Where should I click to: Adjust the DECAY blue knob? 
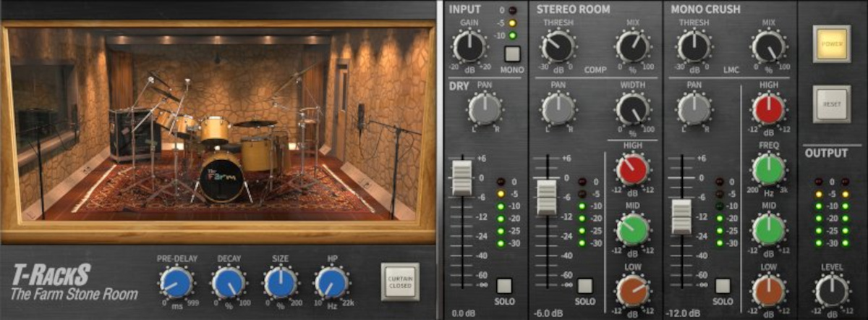tap(228, 282)
